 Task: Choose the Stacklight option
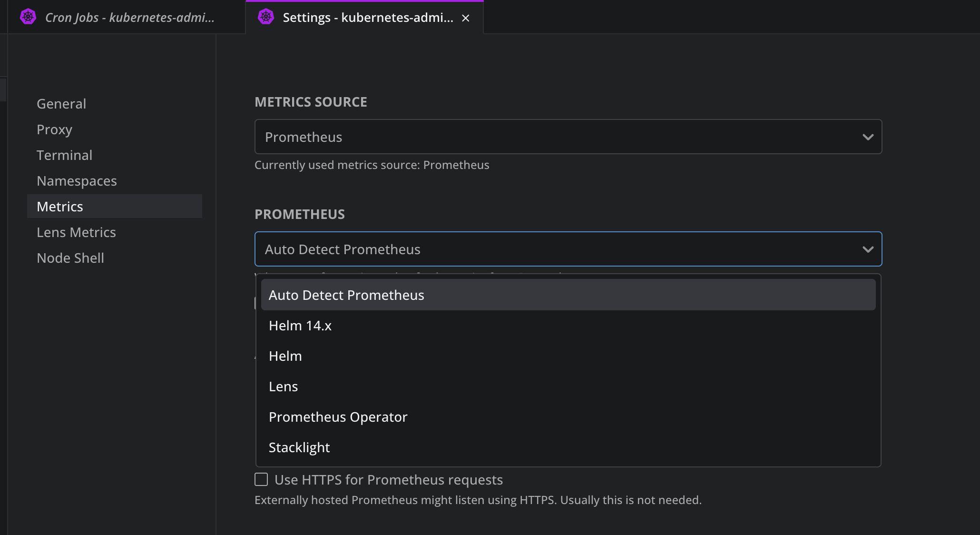568,447
